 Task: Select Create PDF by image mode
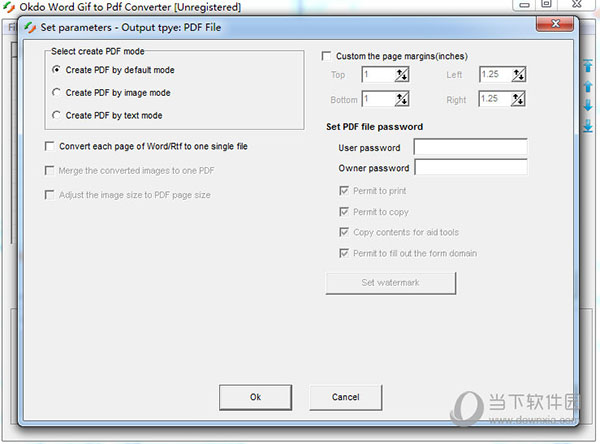[x=57, y=92]
